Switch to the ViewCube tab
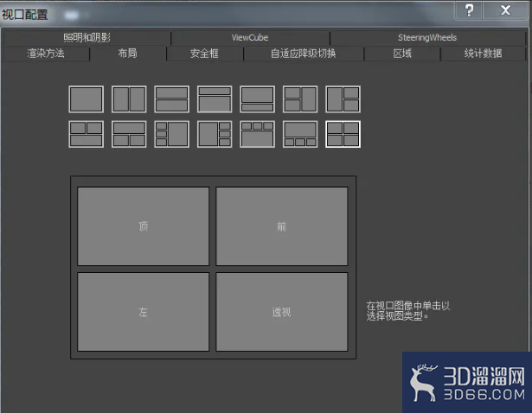This screenshot has width=532, height=413. 250,38
